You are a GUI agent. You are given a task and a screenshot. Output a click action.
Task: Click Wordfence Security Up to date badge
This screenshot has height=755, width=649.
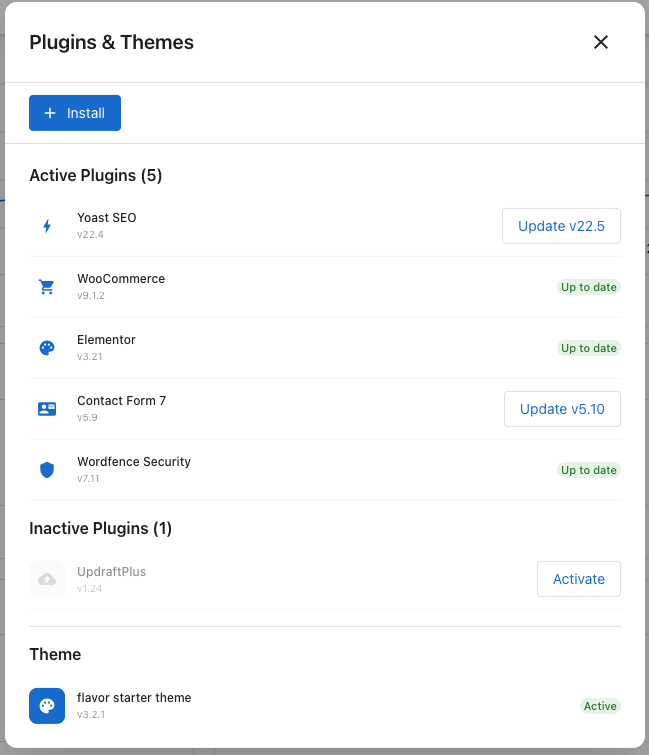point(588,470)
